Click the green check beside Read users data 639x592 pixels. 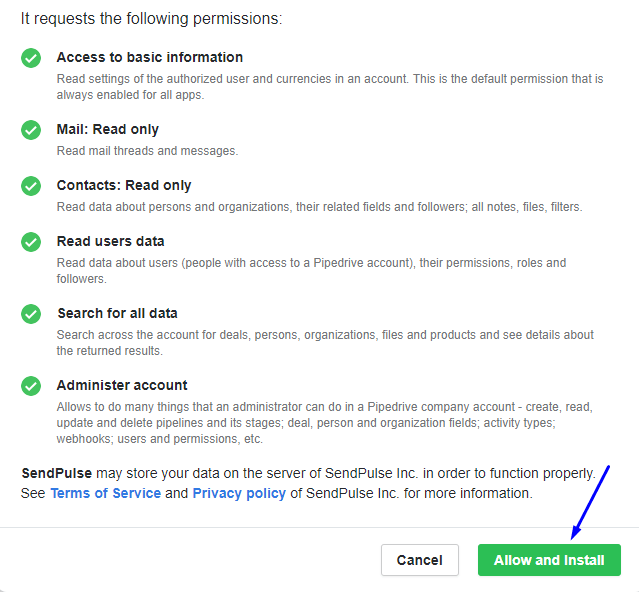pos(31,242)
